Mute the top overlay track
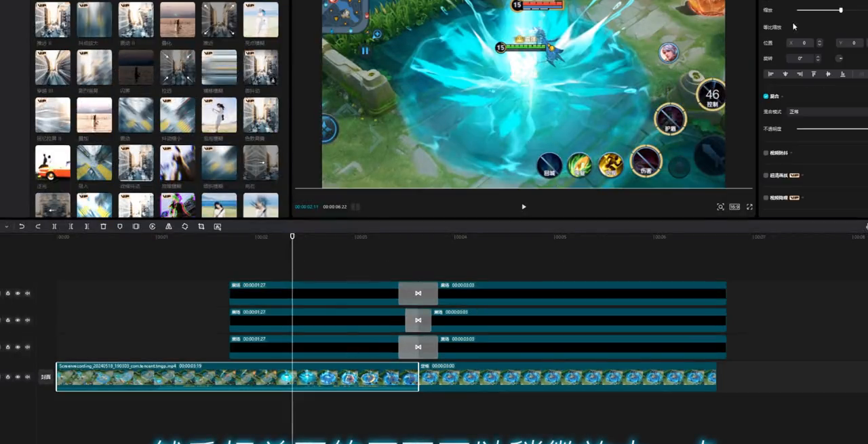868x444 pixels. tap(28, 294)
